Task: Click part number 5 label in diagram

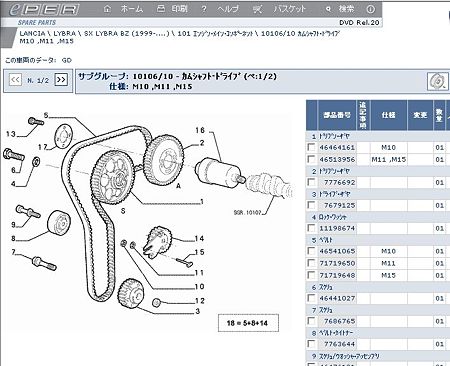Action: [x=46, y=115]
